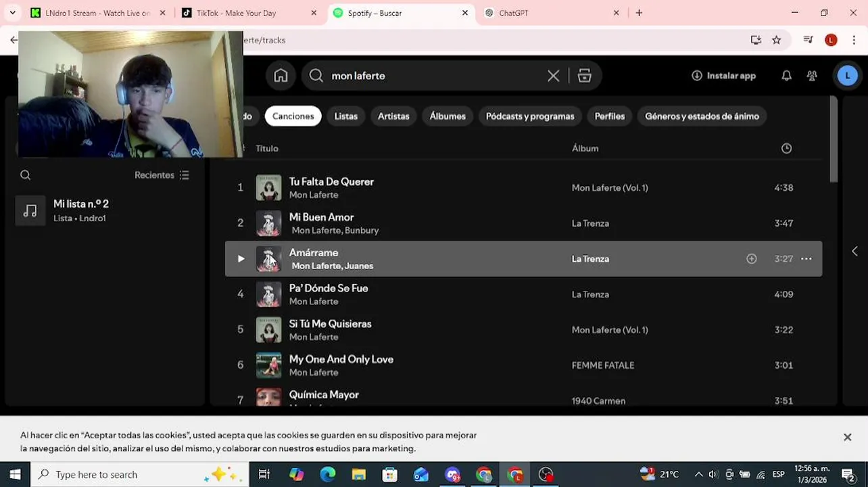Switch to TikTok - Make Your Day tab
The image size is (868, 487).
[237, 13]
